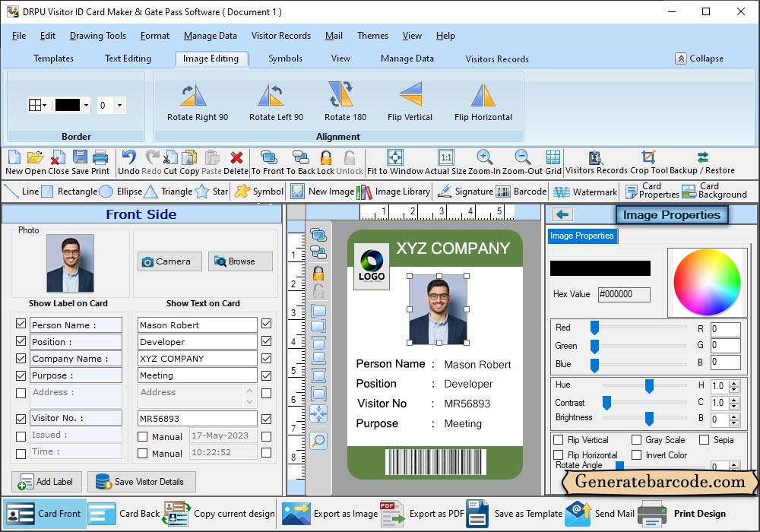This screenshot has width=760, height=532.
Task: Switch to the Symbols ribbon tab
Action: [286, 59]
